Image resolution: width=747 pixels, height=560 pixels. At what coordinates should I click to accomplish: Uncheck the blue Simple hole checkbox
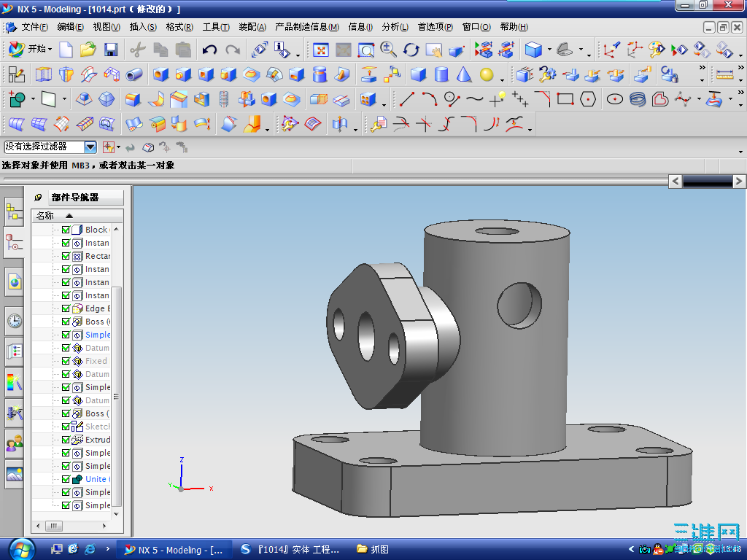click(x=66, y=335)
